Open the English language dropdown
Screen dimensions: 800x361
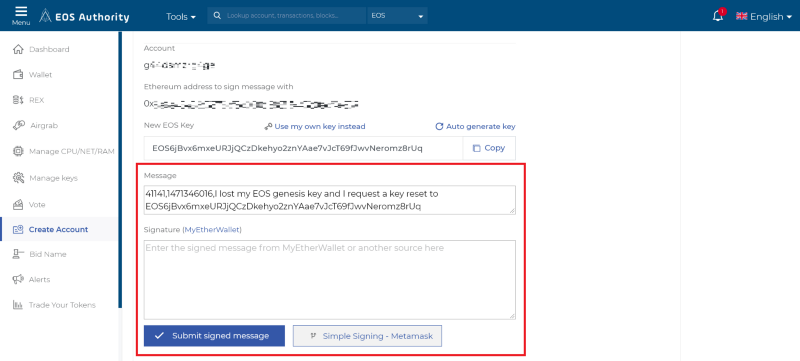(x=764, y=16)
